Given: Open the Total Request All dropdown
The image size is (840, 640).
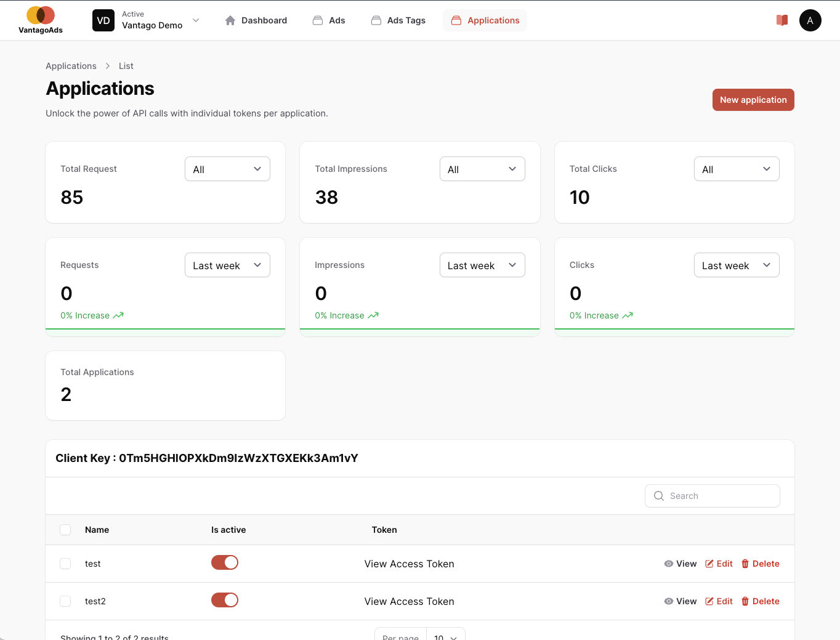Looking at the screenshot, I should (227, 169).
